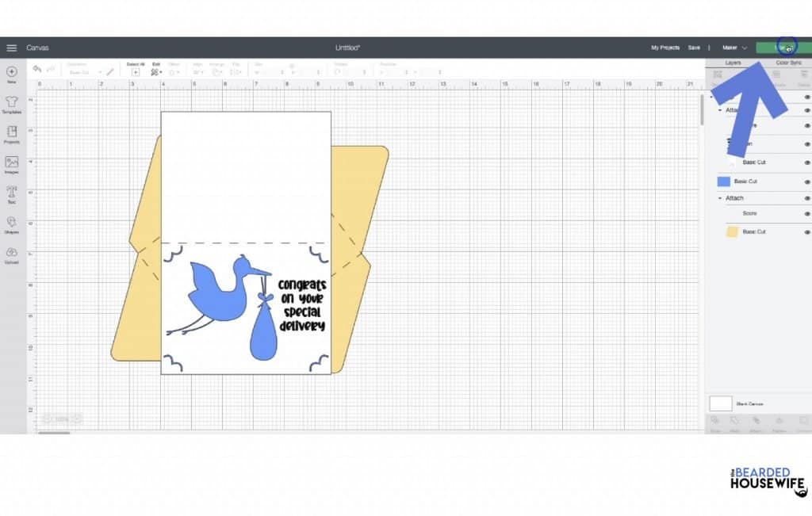
Task: Click the Upload icon
Action: point(12,254)
